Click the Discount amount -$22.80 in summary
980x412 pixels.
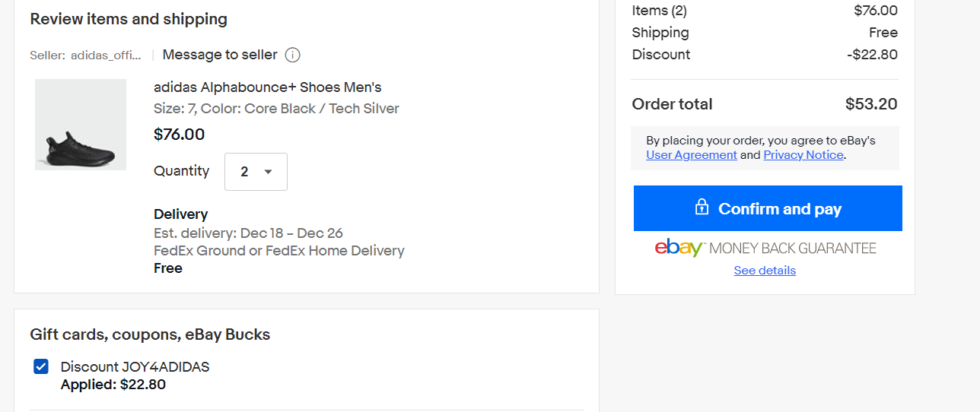point(872,55)
